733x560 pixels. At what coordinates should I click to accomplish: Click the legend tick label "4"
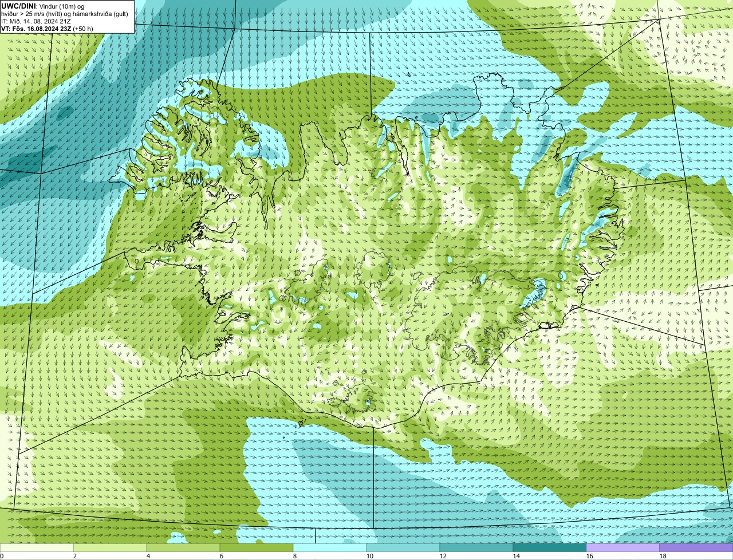click(x=148, y=556)
